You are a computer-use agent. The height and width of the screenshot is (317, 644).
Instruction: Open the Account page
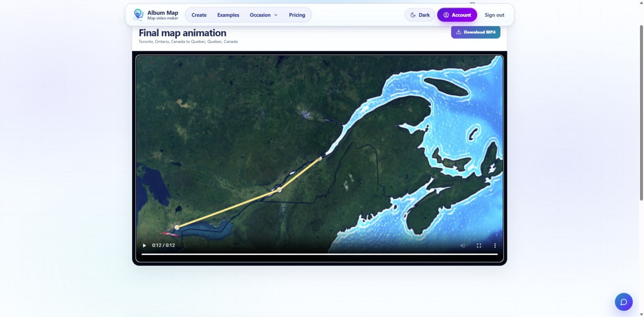(x=457, y=15)
